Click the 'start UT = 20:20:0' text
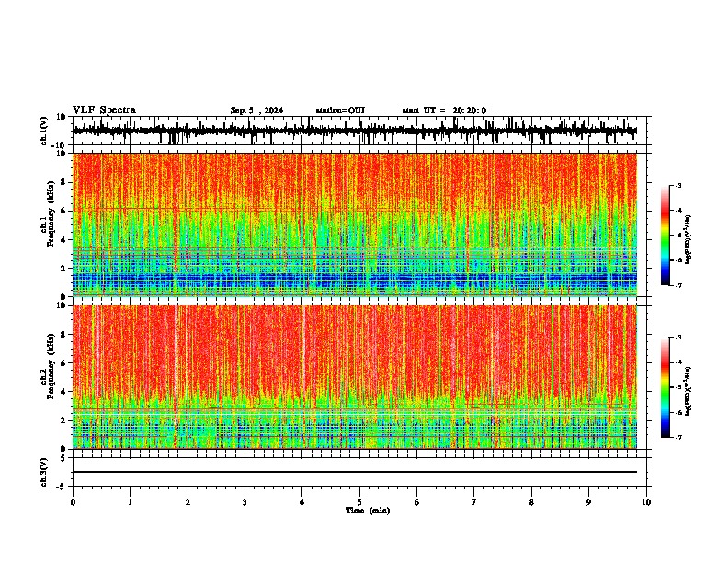The height and width of the screenshot is (563, 728). point(444,110)
